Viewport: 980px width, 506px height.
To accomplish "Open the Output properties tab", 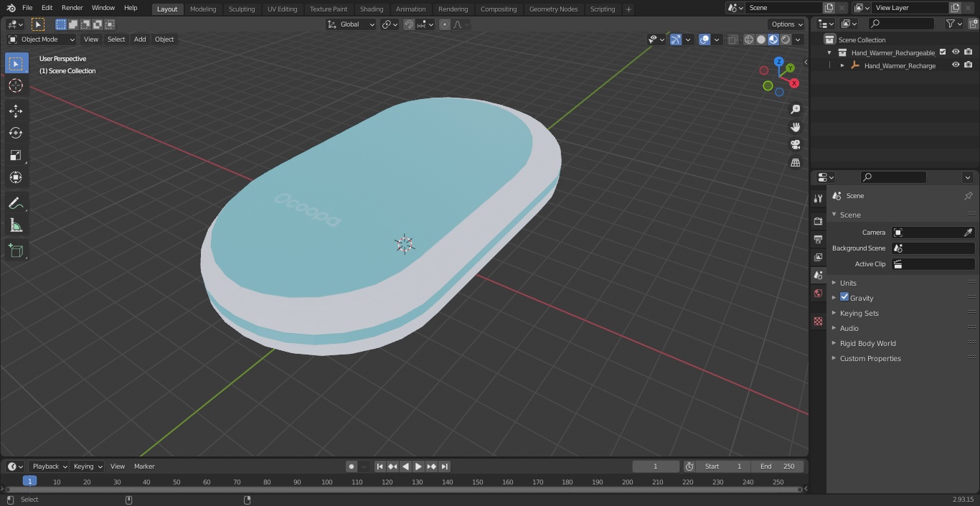I will (x=818, y=239).
